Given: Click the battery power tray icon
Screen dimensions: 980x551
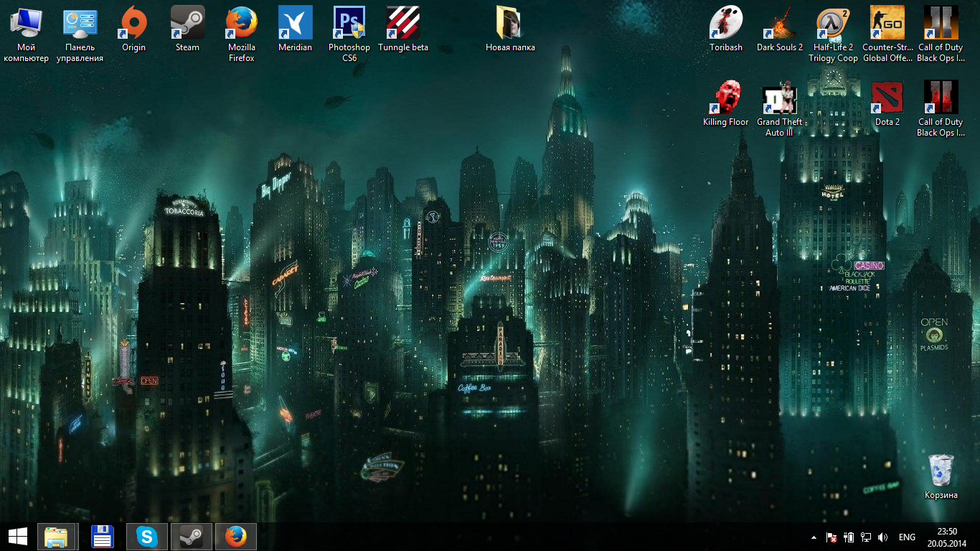Looking at the screenshot, I should [x=849, y=537].
